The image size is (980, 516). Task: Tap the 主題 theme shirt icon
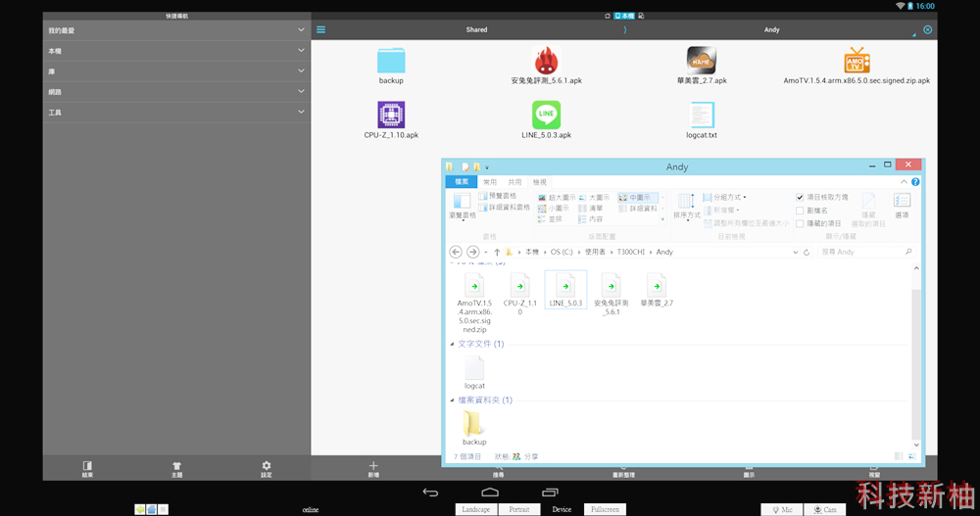click(x=176, y=469)
